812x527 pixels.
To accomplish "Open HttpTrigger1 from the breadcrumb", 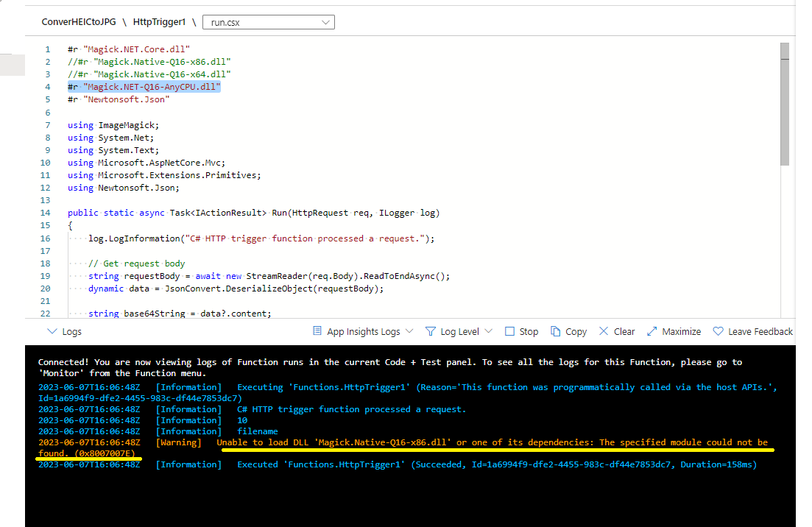I will pyautogui.click(x=157, y=22).
